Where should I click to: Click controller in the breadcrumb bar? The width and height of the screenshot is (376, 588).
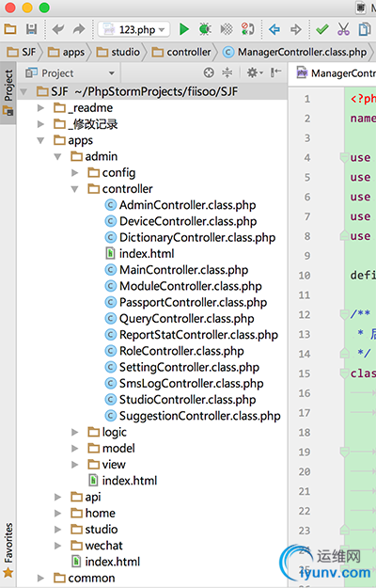pyautogui.click(x=181, y=52)
